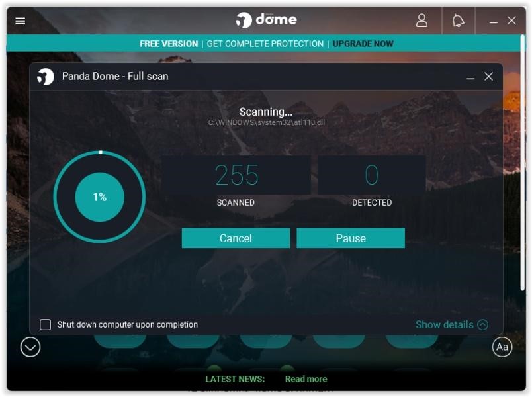The height and width of the screenshot is (397, 532).
Task: Click the Panda logo in scan dialog
Action: click(46, 77)
